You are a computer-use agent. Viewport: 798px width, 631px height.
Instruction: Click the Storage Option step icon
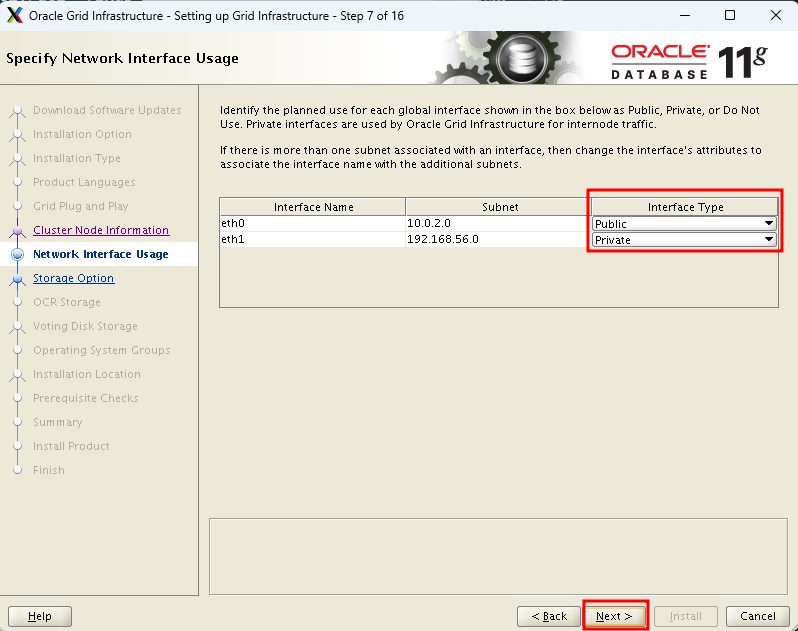tap(17, 278)
